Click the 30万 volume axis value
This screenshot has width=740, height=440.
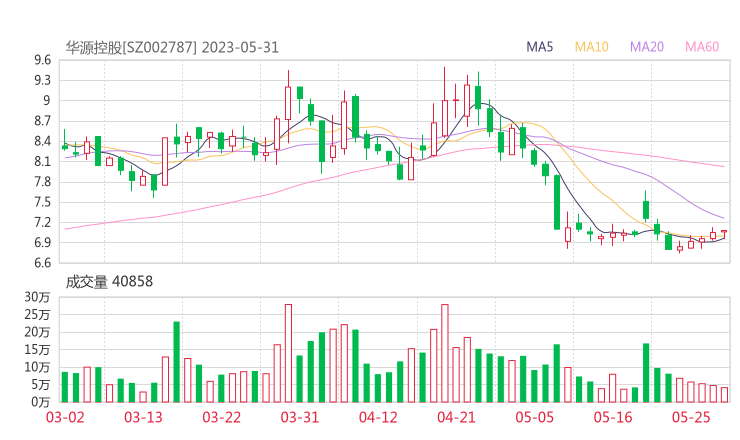(x=37, y=297)
